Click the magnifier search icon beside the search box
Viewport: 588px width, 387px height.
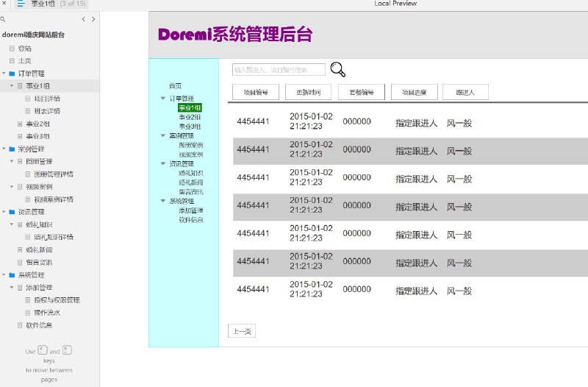click(x=337, y=69)
